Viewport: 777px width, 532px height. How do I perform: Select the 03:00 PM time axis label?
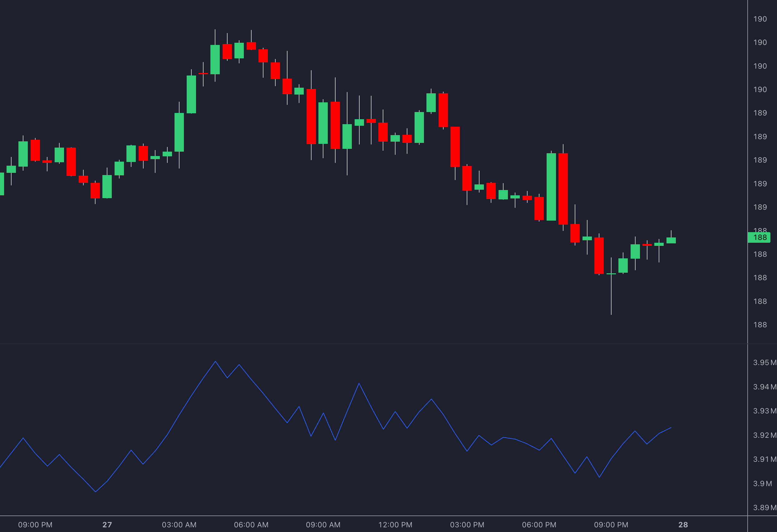click(467, 525)
